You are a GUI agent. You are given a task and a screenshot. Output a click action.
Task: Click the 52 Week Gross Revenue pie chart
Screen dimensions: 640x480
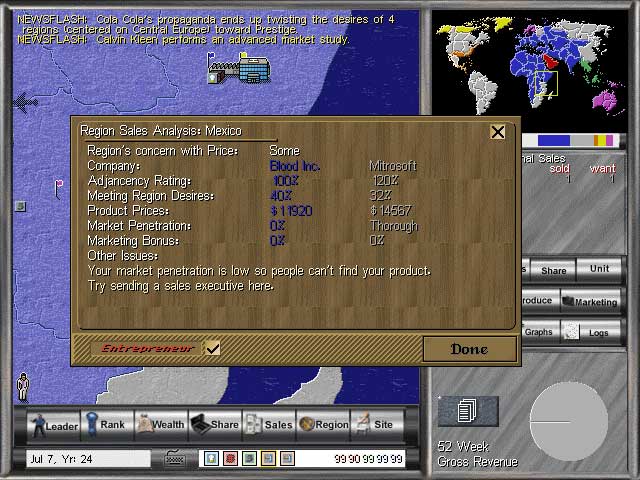[x=569, y=421]
